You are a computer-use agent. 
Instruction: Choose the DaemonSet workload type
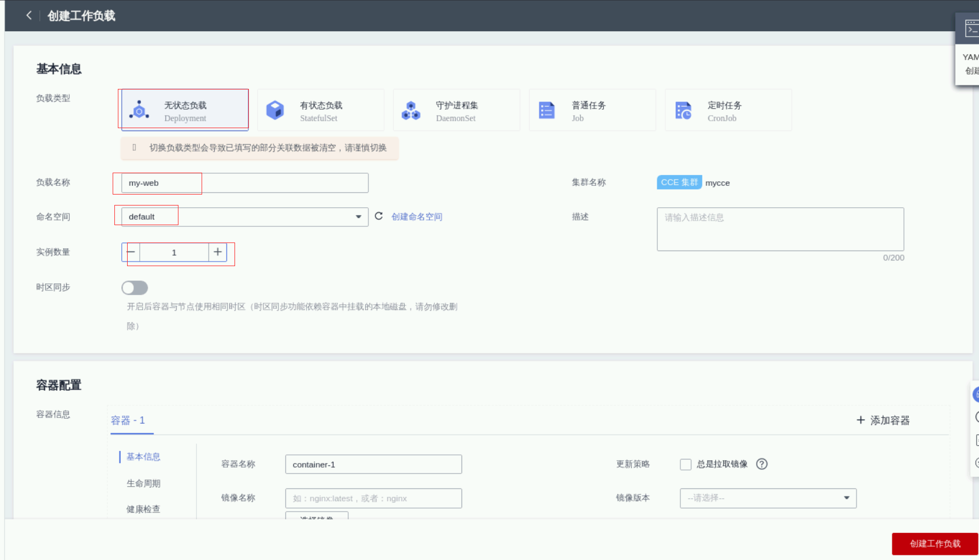point(456,110)
